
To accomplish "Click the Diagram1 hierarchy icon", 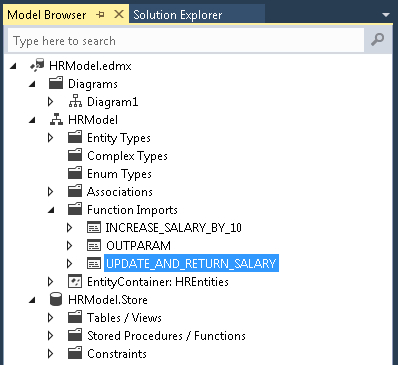I will (x=75, y=101).
